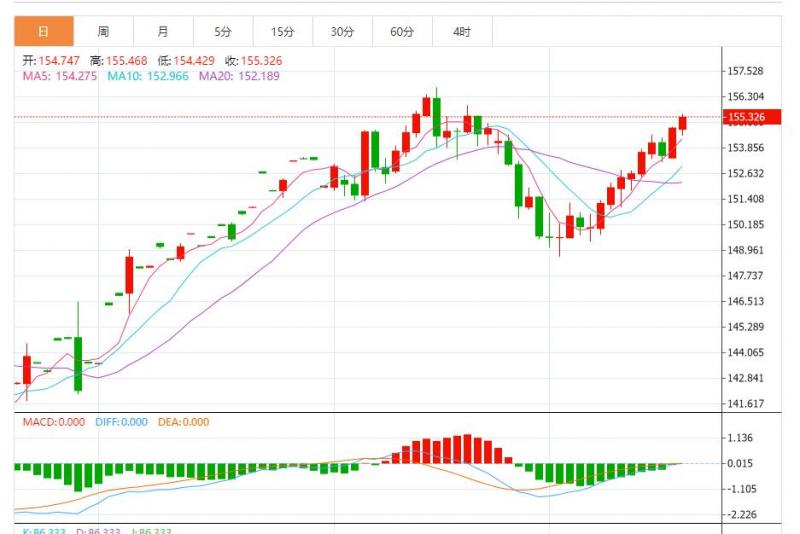Click the DIFF:0.000 indicator label
The image size is (800, 534).
click(123, 422)
